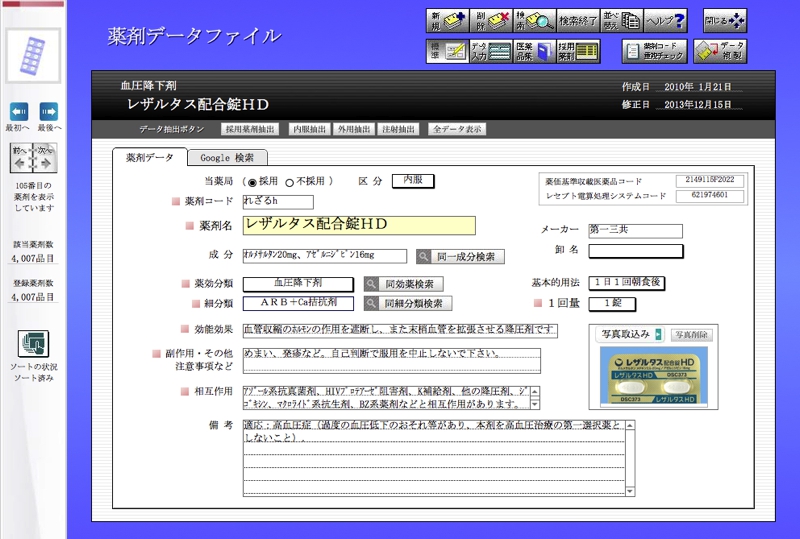Click the pill blister pack icon

(33, 56)
